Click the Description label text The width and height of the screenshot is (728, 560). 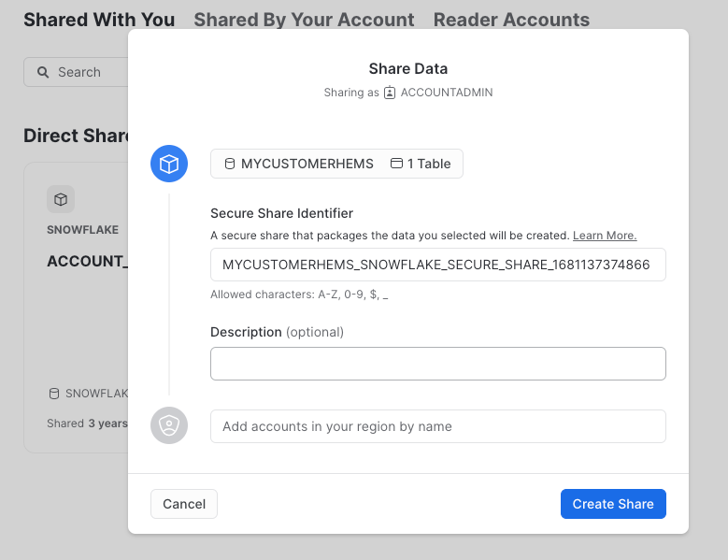point(246,332)
